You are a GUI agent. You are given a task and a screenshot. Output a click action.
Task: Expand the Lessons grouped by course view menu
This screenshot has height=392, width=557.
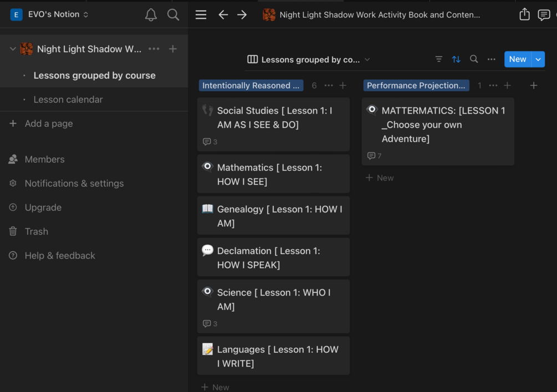click(x=309, y=59)
